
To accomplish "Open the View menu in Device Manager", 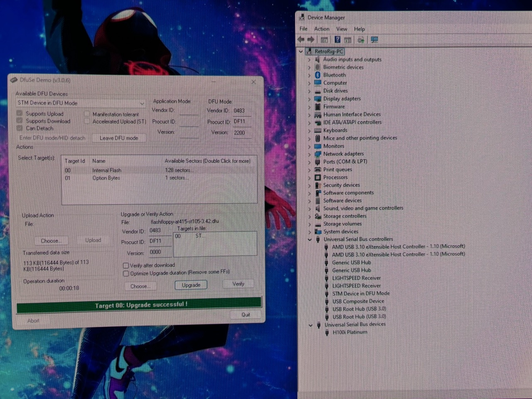I will tap(342, 29).
